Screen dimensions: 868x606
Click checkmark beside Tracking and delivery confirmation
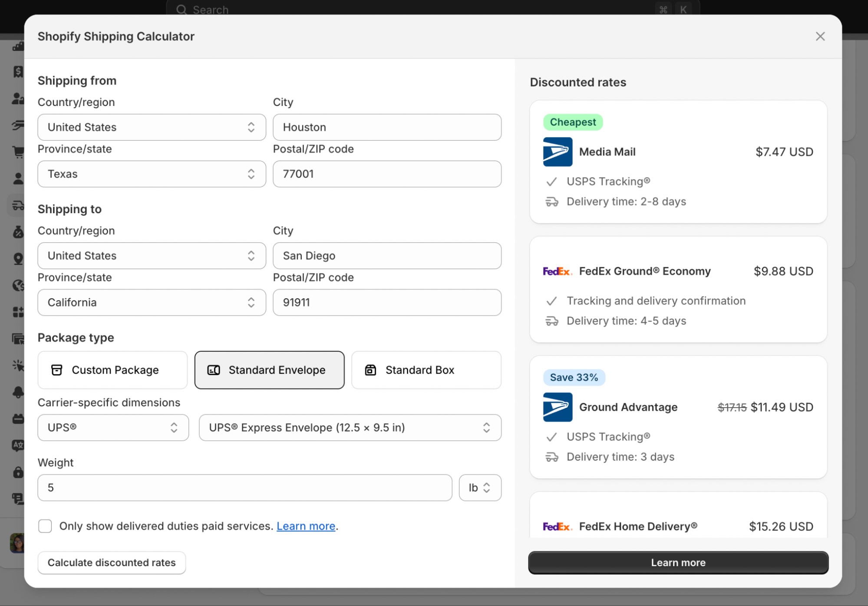tap(551, 301)
